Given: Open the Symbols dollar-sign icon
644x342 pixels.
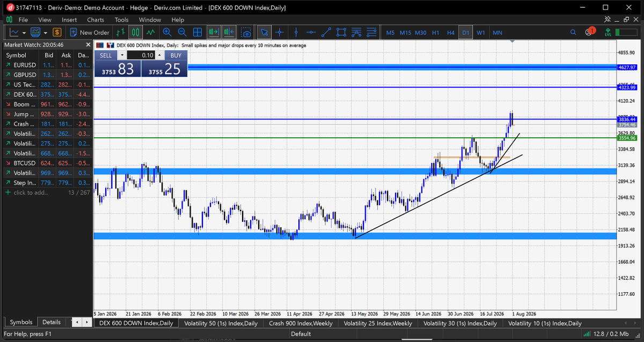Looking at the screenshot, I should click(57, 32).
